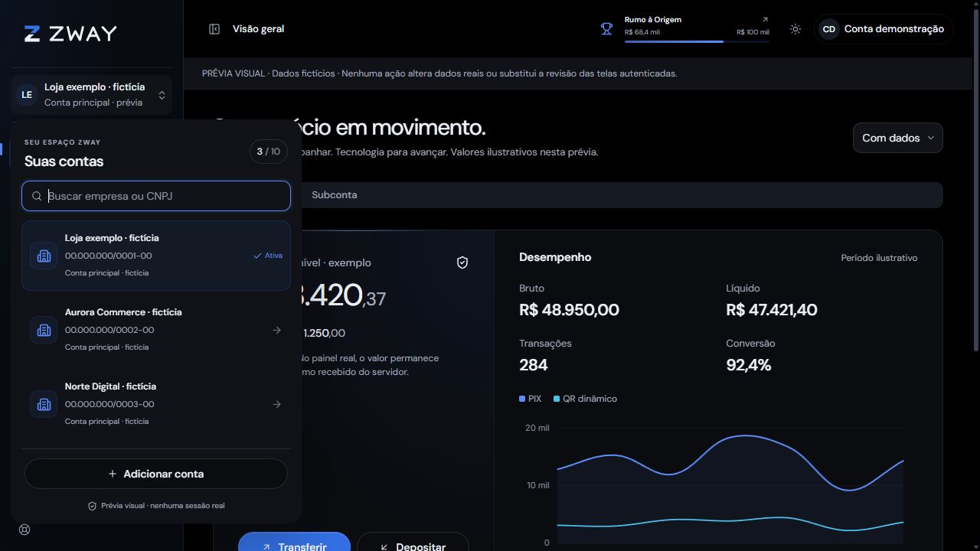This screenshot has width=980, height=551.
Task: Click the Conversão 92,4% value
Action: pos(748,365)
